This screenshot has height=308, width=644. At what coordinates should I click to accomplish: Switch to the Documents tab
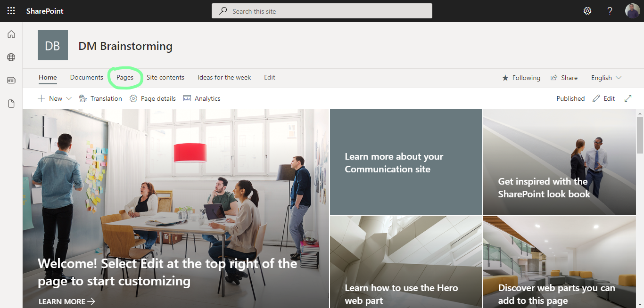tap(86, 77)
